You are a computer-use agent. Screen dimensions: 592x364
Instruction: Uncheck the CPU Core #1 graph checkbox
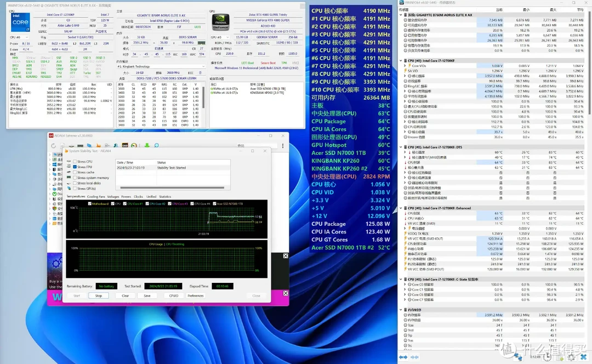pyautogui.click(x=124, y=203)
